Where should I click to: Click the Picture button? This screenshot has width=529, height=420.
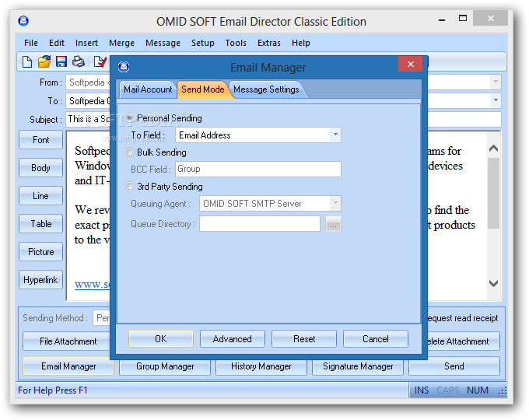(x=40, y=252)
